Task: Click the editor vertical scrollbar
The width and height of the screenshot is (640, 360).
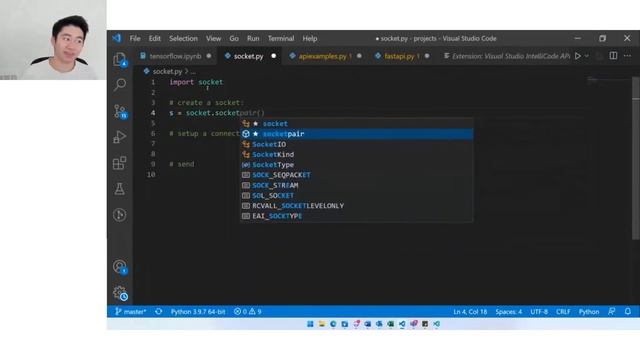Action: click(x=636, y=158)
